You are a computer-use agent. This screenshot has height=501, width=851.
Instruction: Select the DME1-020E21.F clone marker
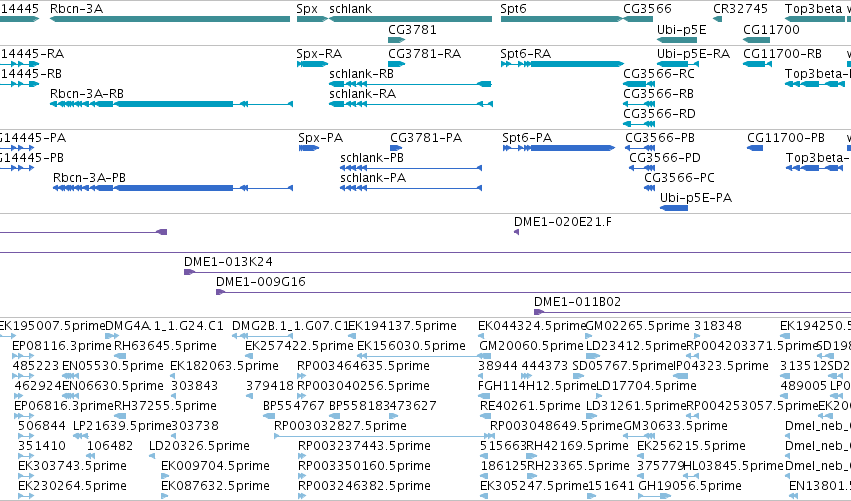pyautogui.click(x=516, y=232)
